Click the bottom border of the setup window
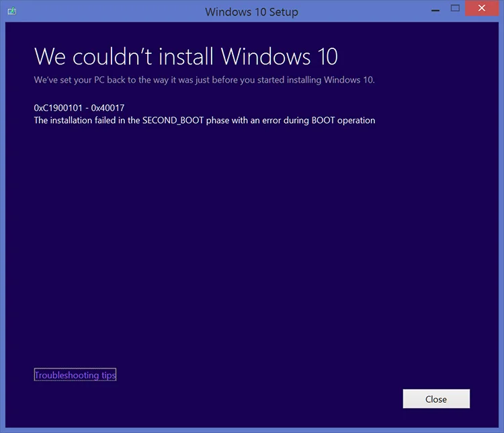The height and width of the screenshot is (433, 504). 252,430
